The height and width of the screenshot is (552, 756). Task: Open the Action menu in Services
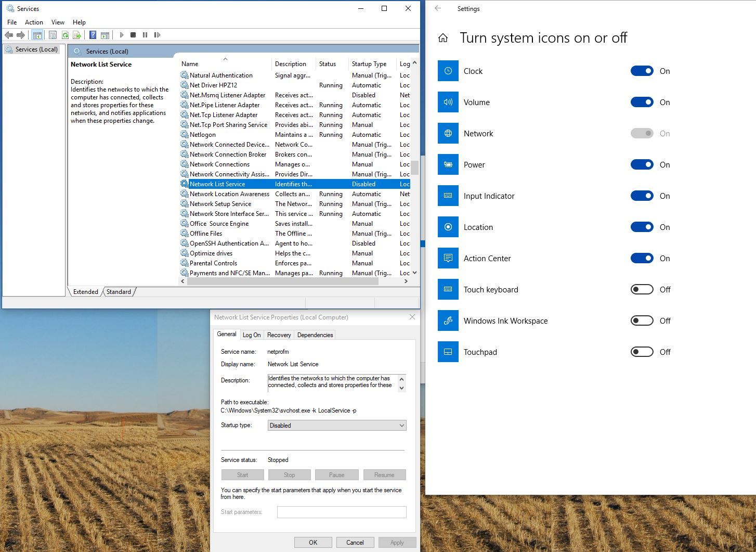(34, 22)
